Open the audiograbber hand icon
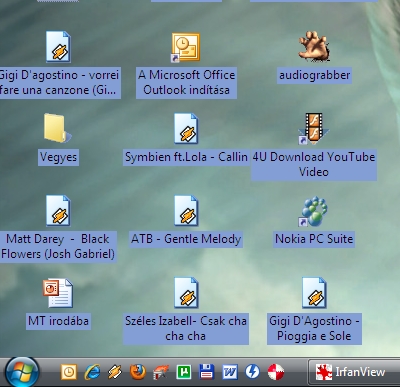 [314, 46]
